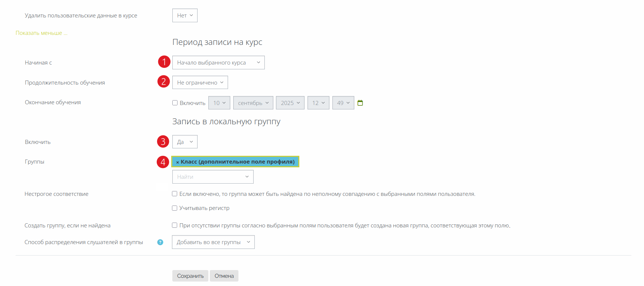This screenshot has height=286, width=644.
Task: Toggle the Нестрогое соответствие checkbox
Action: [175, 194]
